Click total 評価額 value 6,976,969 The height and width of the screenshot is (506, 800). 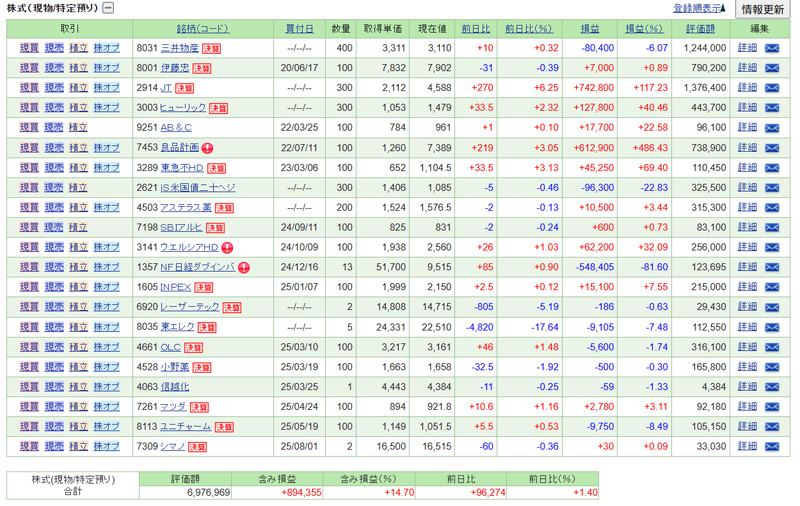(x=209, y=493)
